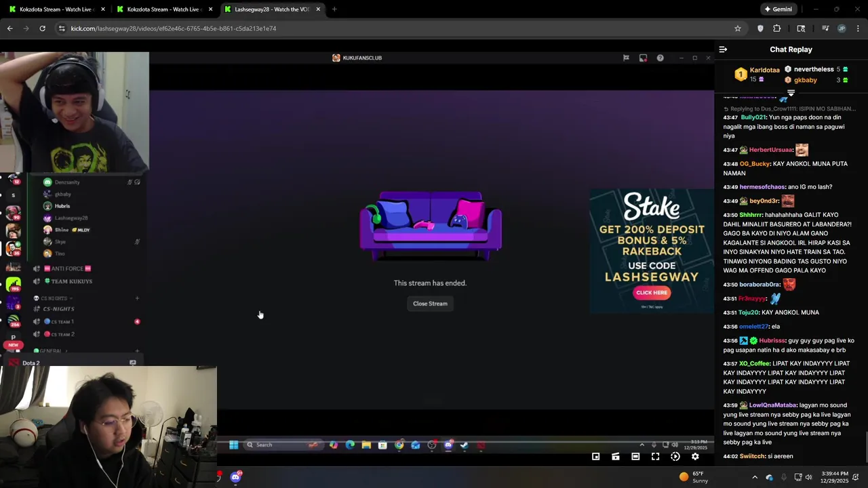Open the media controls icon in toolbar
Viewport: 868px width, 488px height.
825,28
